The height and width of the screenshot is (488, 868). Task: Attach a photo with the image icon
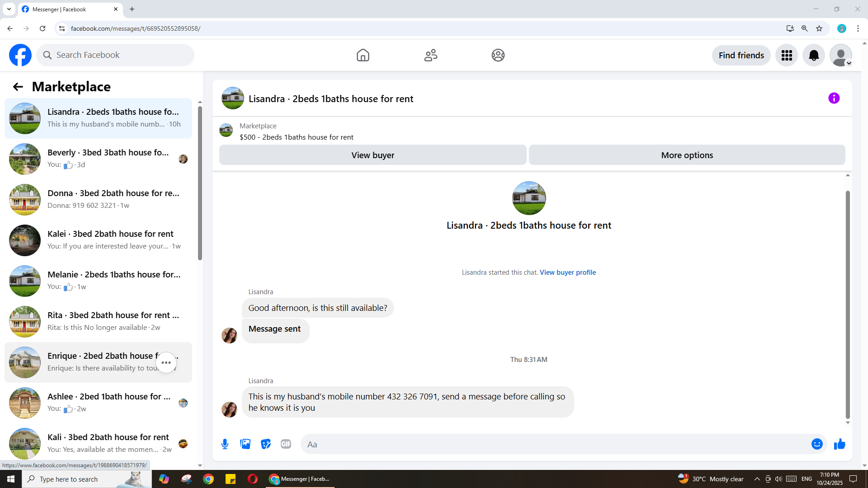pos(245,444)
